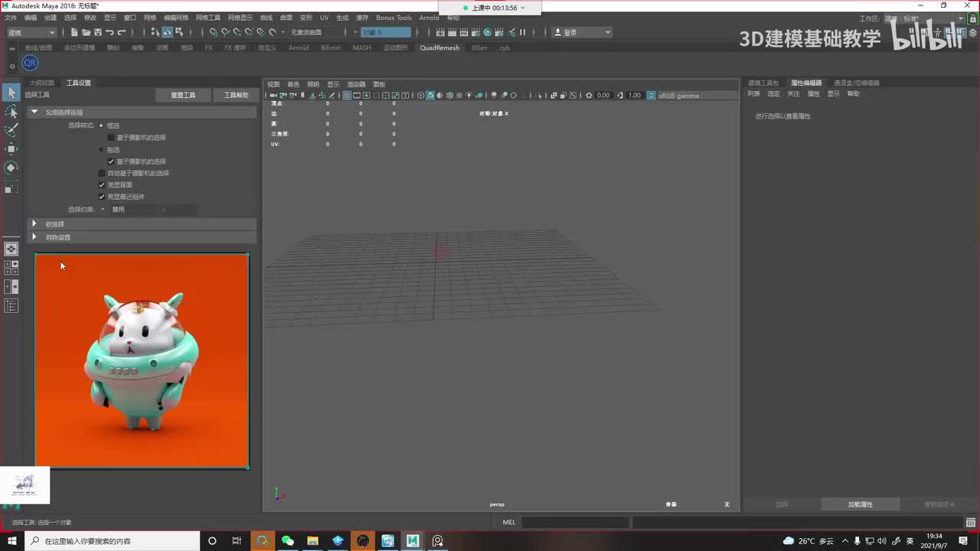Click the 重置工具 button

(183, 95)
